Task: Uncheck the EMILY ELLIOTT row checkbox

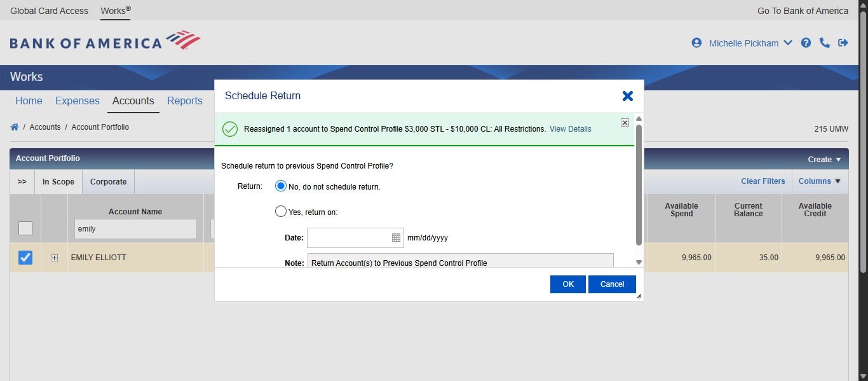Action: point(24,257)
